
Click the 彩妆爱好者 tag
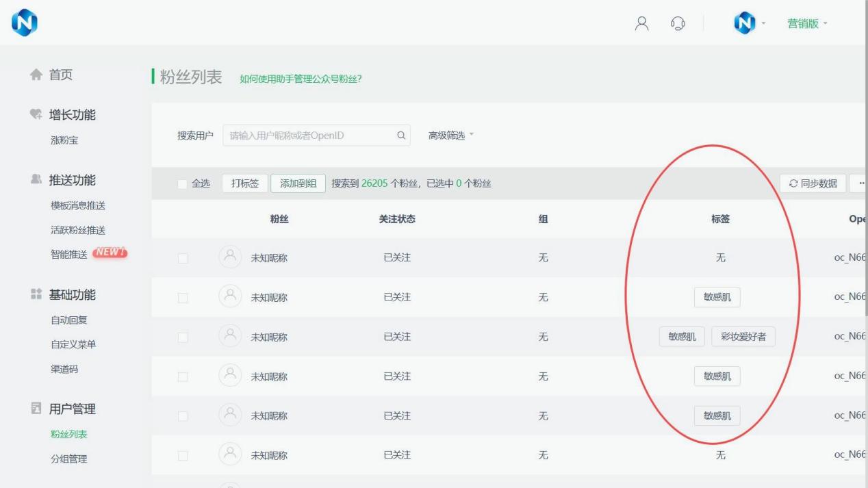click(743, 337)
